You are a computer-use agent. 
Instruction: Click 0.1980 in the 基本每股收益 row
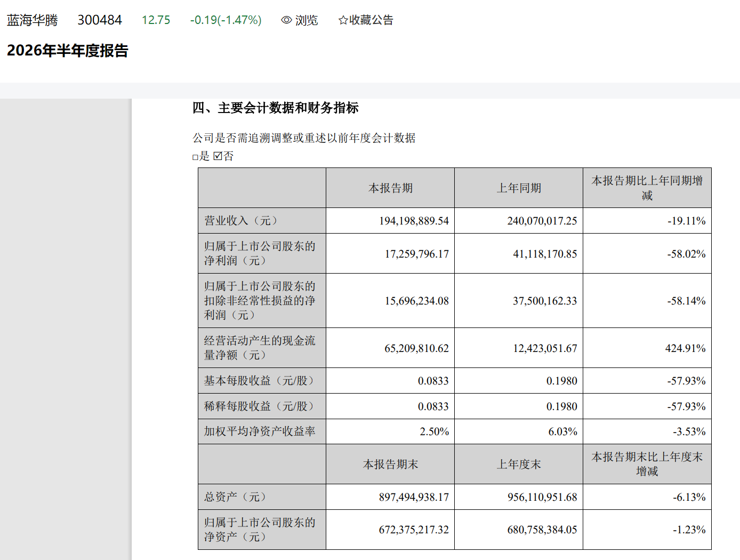(562, 381)
